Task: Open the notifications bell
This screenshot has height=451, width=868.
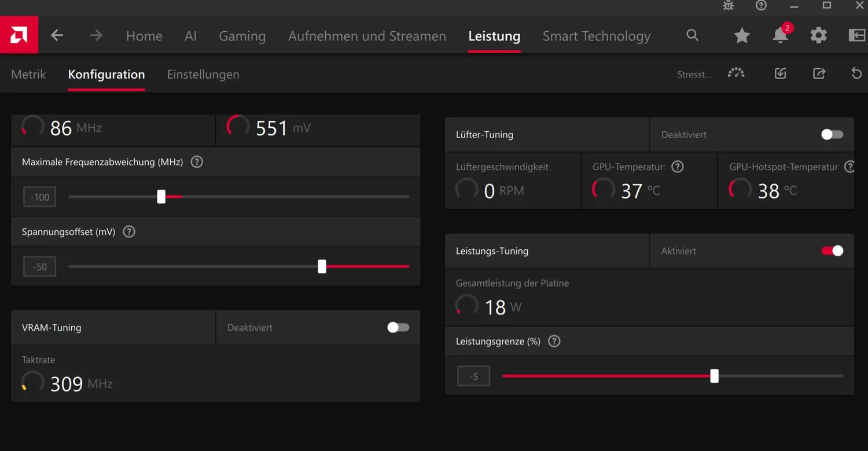Action: [x=781, y=35]
